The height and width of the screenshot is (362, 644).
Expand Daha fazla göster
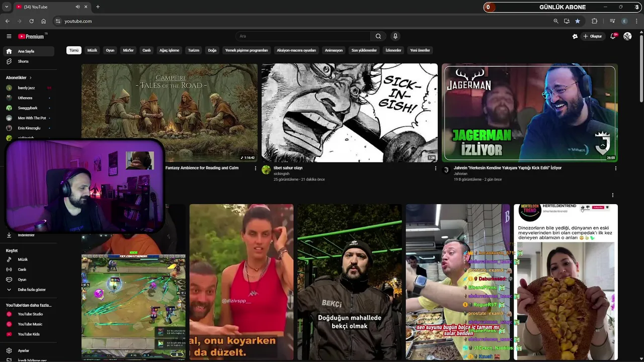(x=30, y=290)
